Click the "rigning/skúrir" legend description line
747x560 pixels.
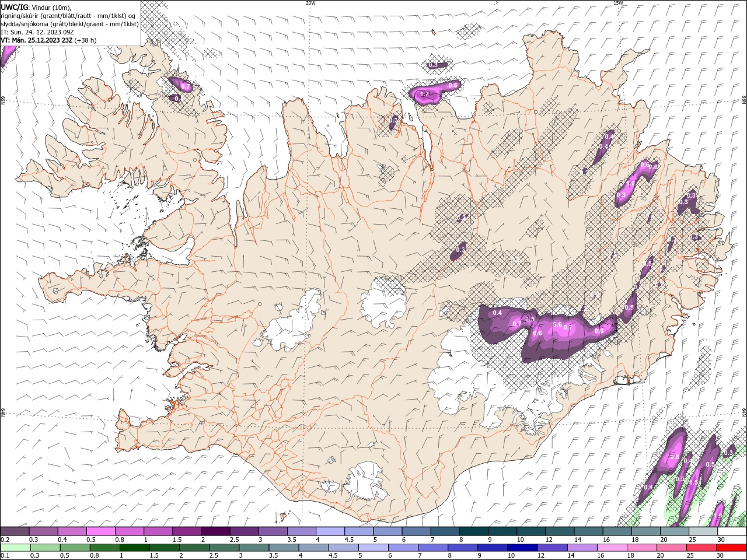pyautogui.click(x=68, y=15)
